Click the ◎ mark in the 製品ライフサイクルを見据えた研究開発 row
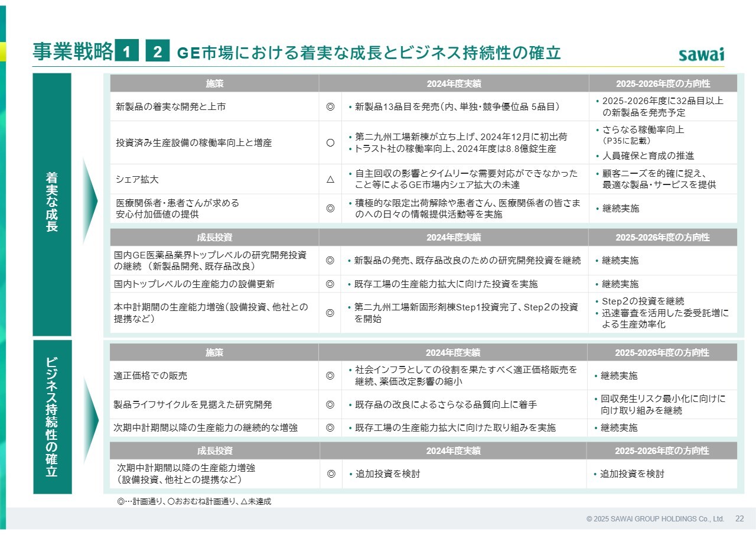756x535 pixels. 330,404
